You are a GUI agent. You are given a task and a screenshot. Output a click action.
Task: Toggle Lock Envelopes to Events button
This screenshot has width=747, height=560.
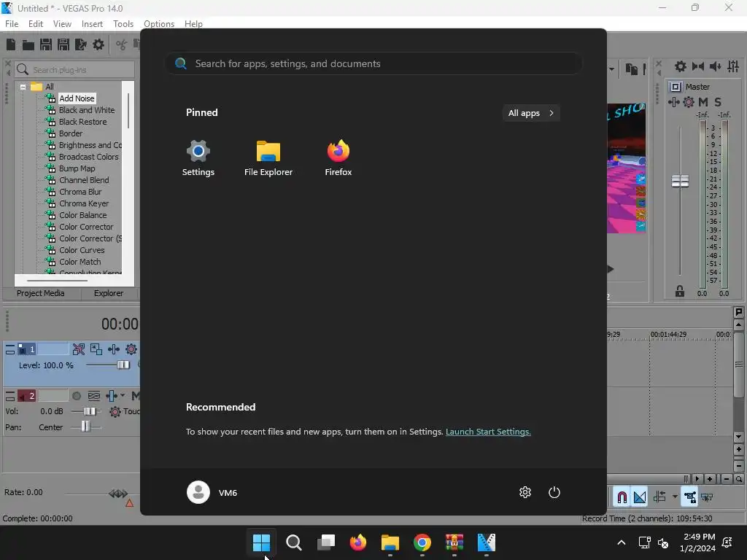(x=690, y=497)
